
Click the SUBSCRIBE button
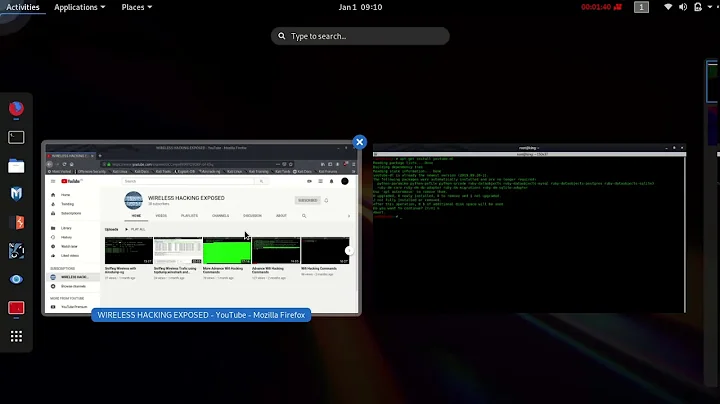click(308, 201)
